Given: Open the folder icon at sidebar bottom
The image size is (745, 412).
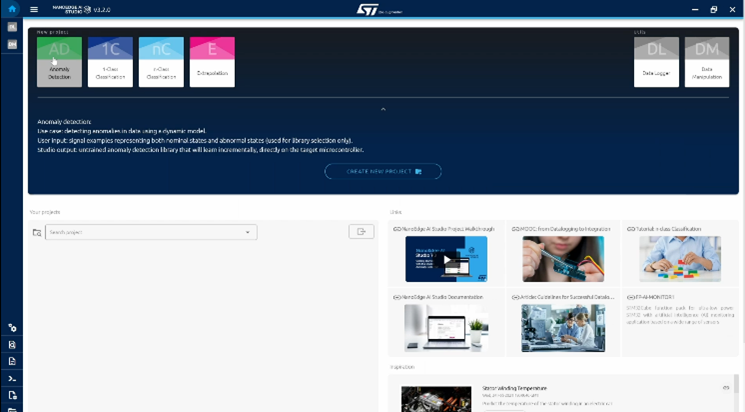Looking at the screenshot, I should coord(12,409).
